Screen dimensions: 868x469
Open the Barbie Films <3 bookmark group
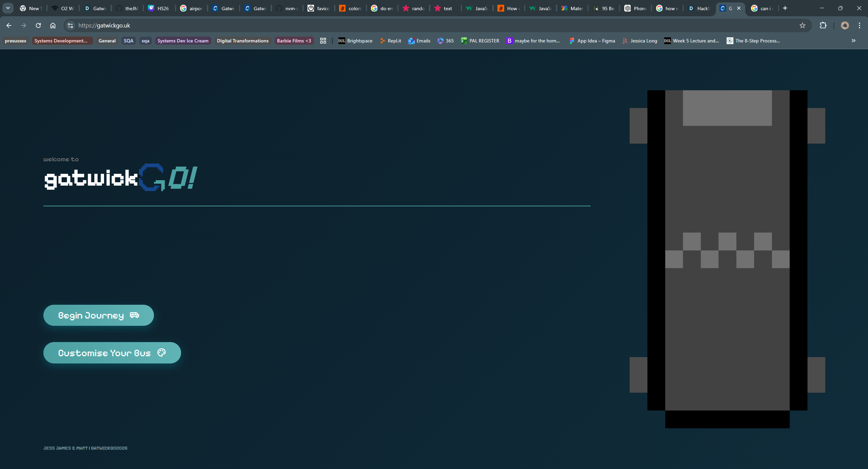tap(294, 41)
